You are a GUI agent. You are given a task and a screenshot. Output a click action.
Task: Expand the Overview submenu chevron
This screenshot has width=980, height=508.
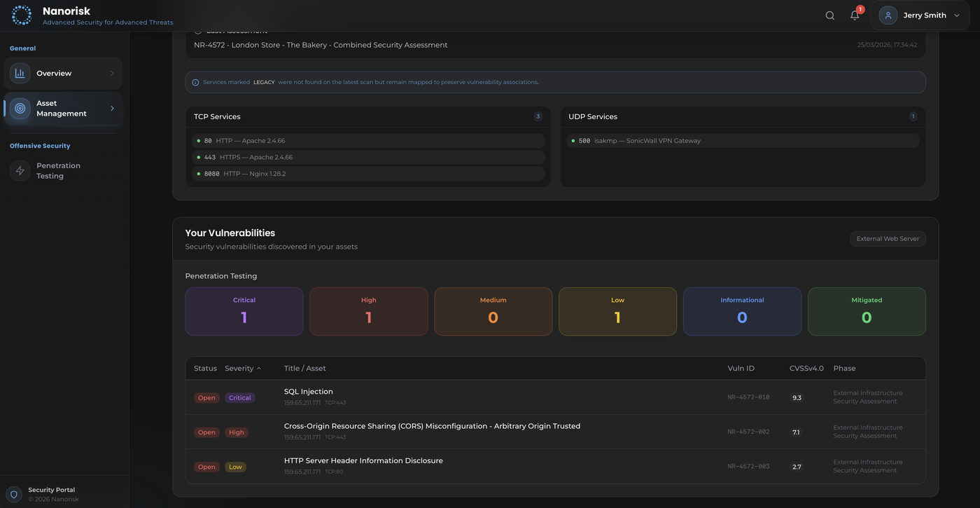click(112, 73)
